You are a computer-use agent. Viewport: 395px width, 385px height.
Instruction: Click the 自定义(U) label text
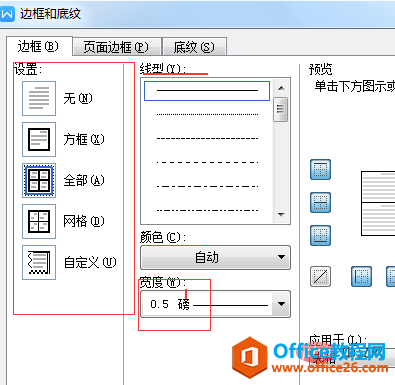[90, 263]
